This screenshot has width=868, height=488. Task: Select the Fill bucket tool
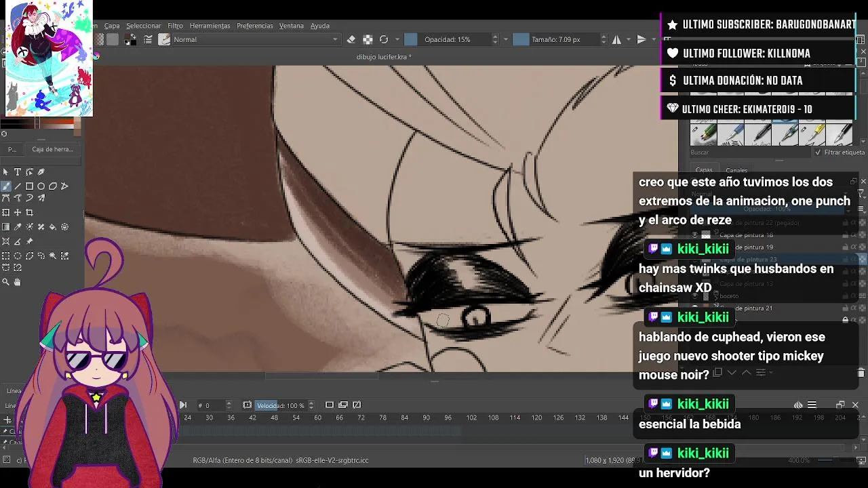tap(53, 227)
